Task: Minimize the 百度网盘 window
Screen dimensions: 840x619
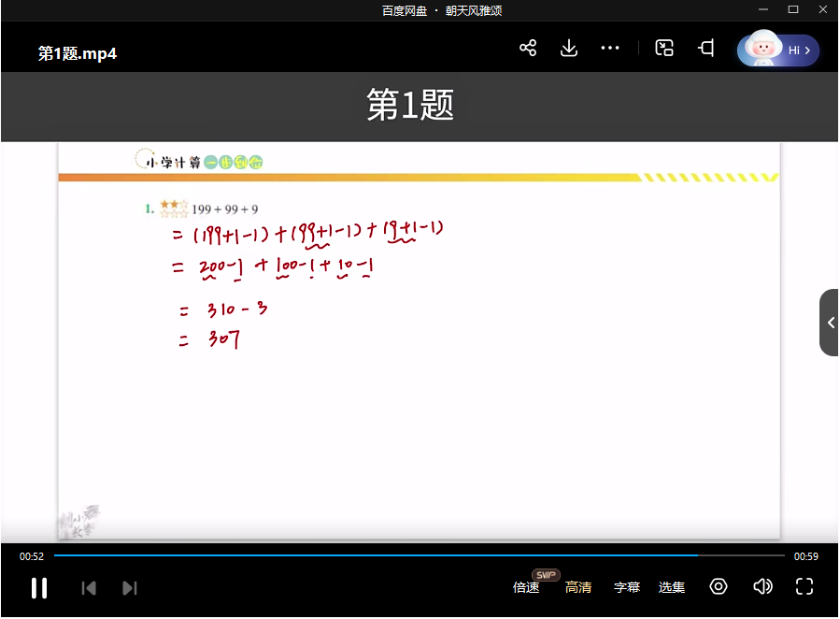Action: coord(763,9)
